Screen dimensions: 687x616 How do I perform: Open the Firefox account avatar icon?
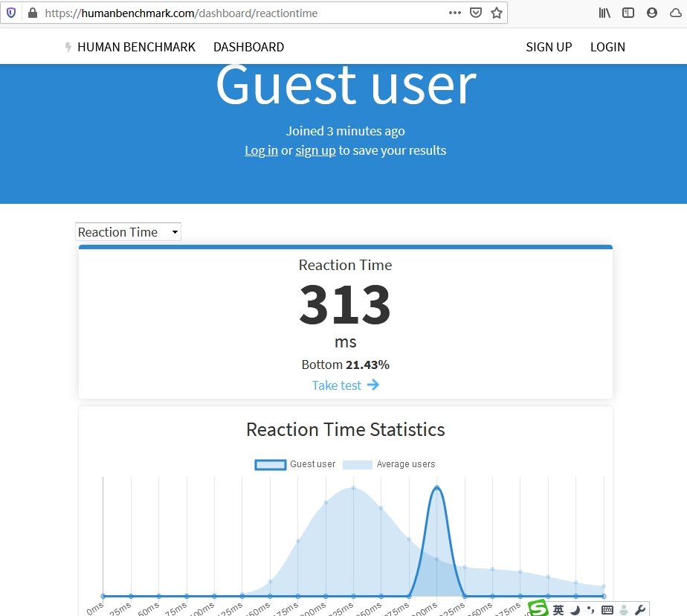652,13
